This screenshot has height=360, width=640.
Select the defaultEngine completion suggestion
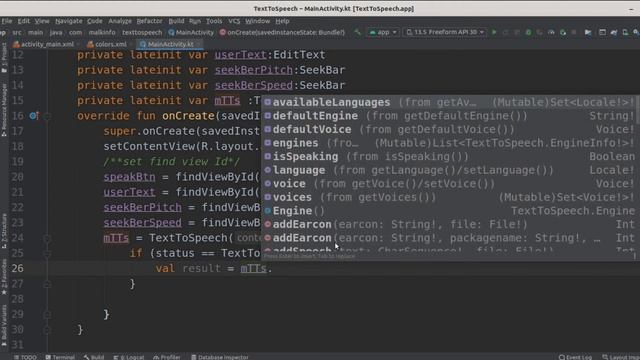[x=448, y=116]
